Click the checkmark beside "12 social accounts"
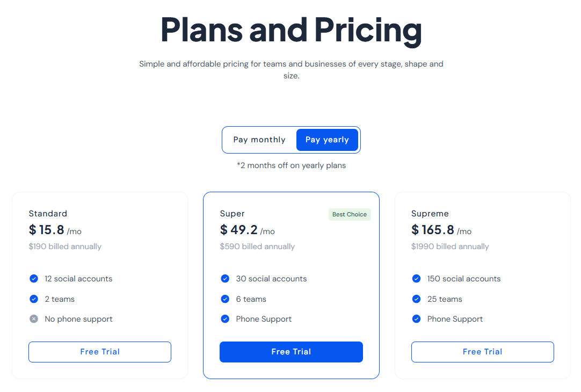 [x=34, y=279]
